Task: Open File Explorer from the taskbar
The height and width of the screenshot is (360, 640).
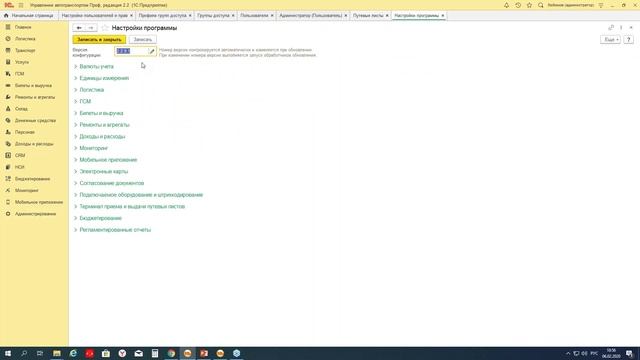Action: 57,353
